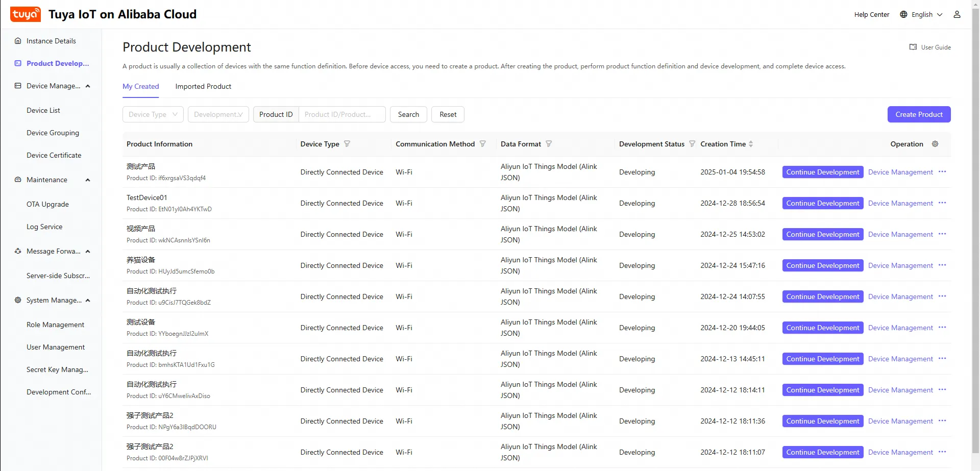This screenshot has width=980, height=471.
Task: Click the User Guide book icon
Action: (913, 47)
